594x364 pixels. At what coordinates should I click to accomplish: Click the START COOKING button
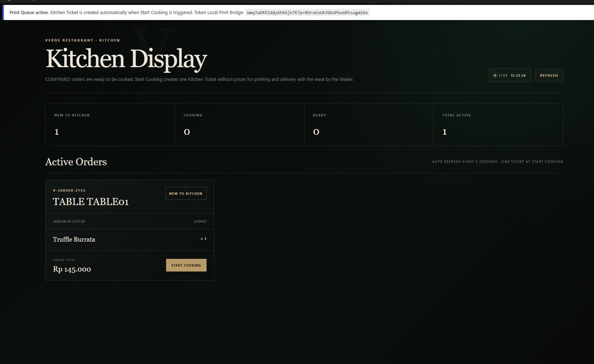click(x=186, y=265)
